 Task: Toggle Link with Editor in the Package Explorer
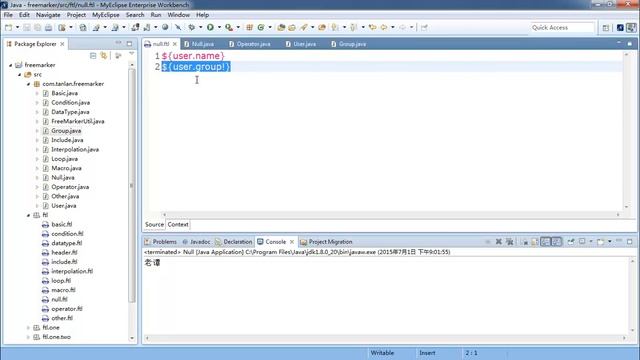104,56
